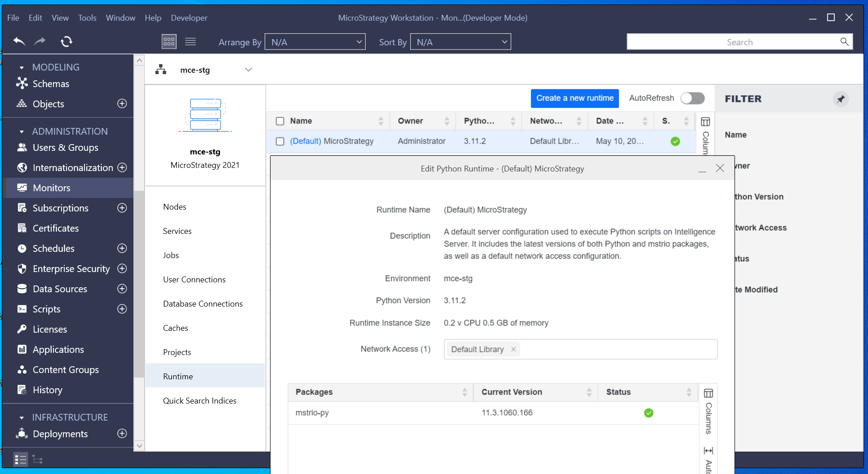This screenshot has height=474, width=868.
Task: Expand the mce-stg environment selector
Action: (x=248, y=70)
